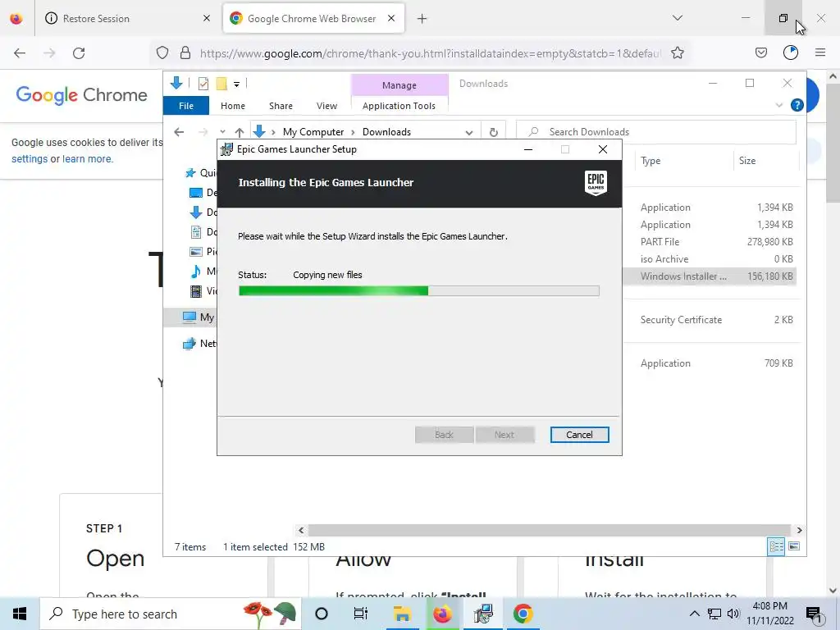Viewport: 840px width, 630px height.
Task: Open Save to Pocket icon
Action: (x=760, y=52)
